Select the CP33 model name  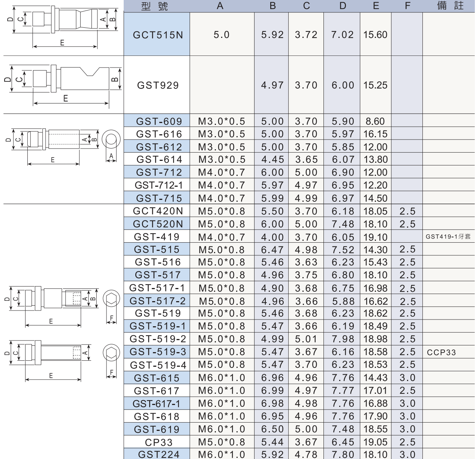pos(159,442)
